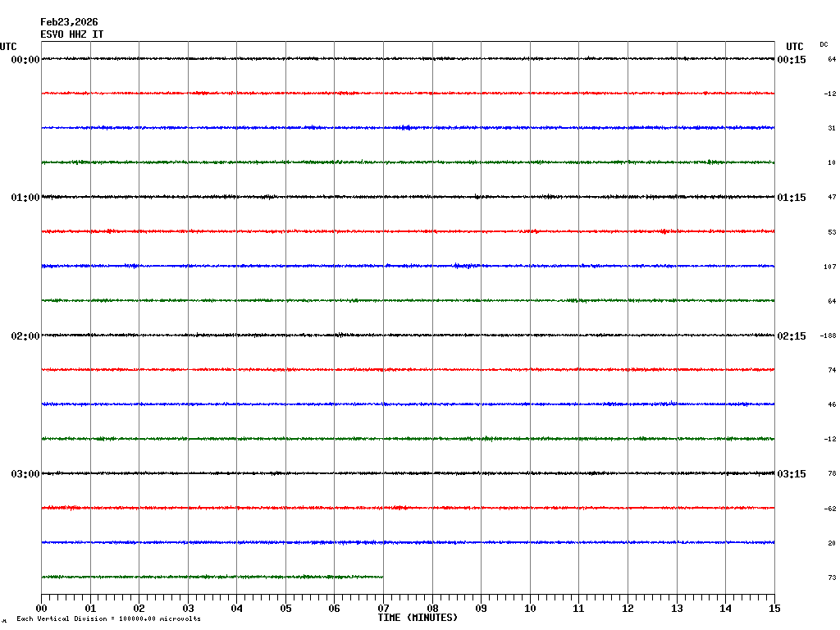This screenshot has width=840, height=630.
Task: Click the DC offset value -188
Action: pos(829,336)
